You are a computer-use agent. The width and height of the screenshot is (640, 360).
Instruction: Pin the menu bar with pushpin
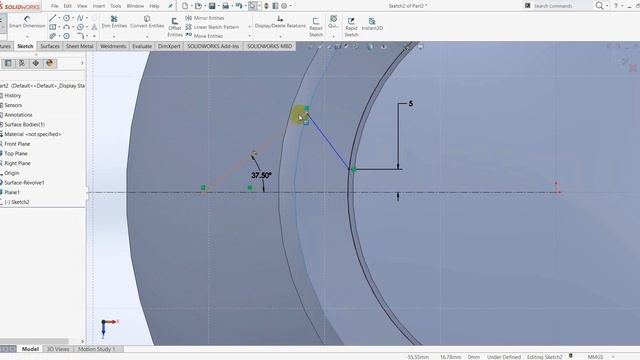(171, 6)
